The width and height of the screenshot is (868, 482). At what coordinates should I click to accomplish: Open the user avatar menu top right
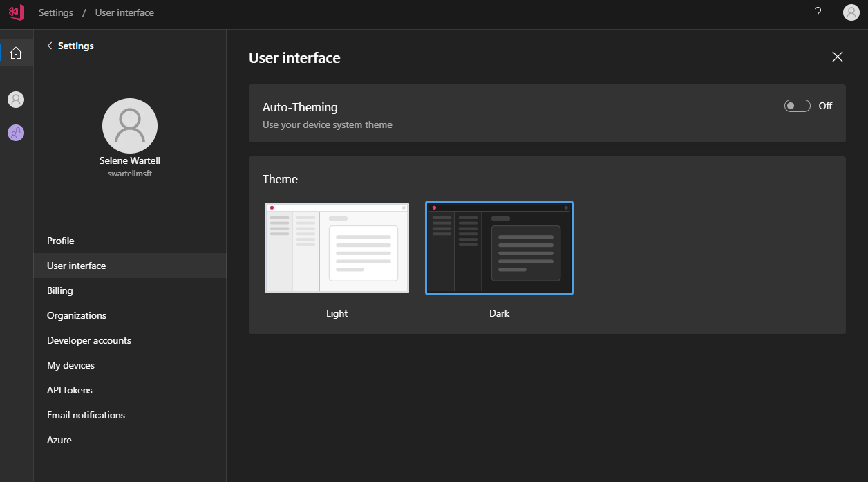point(851,12)
